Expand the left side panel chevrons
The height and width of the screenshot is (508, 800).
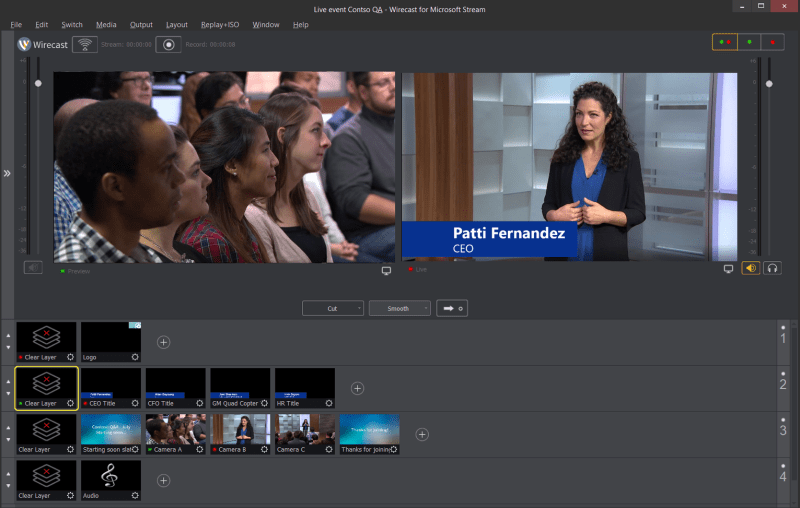pos(7,173)
